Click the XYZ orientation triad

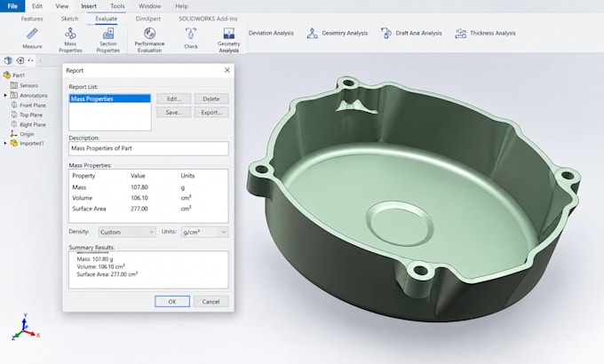(x=25, y=328)
